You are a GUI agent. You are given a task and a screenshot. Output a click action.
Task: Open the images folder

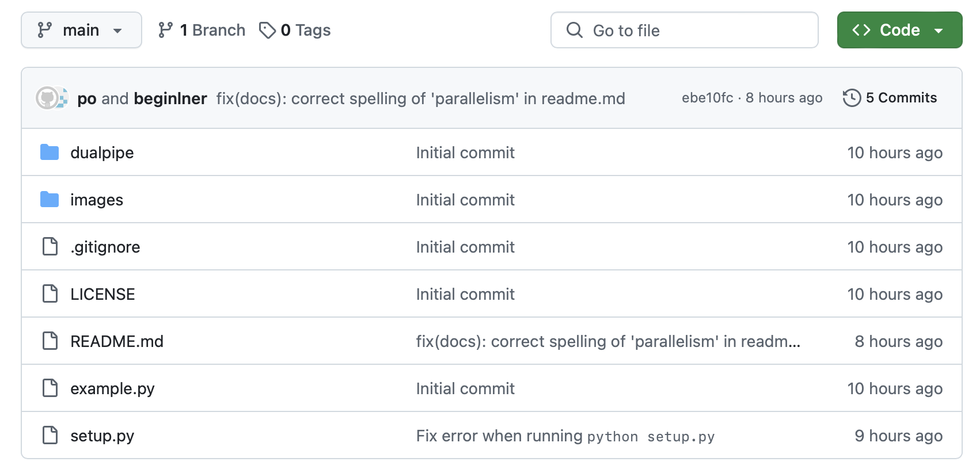click(97, 200)
